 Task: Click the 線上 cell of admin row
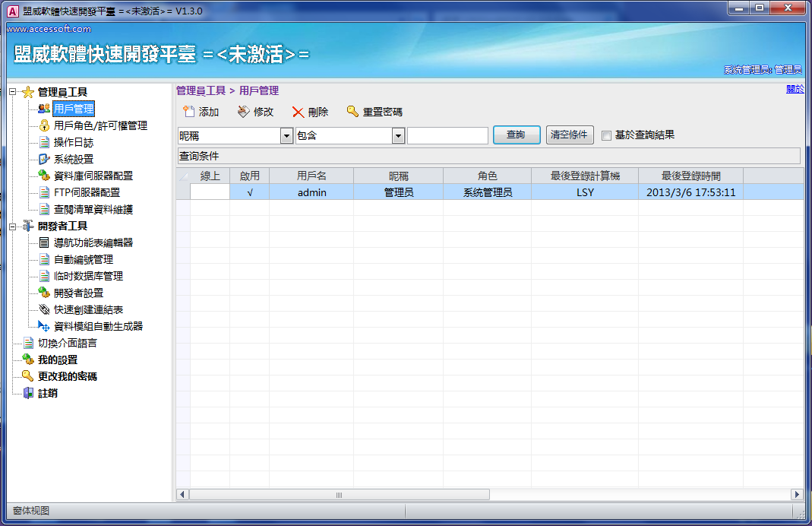(210, 192)
